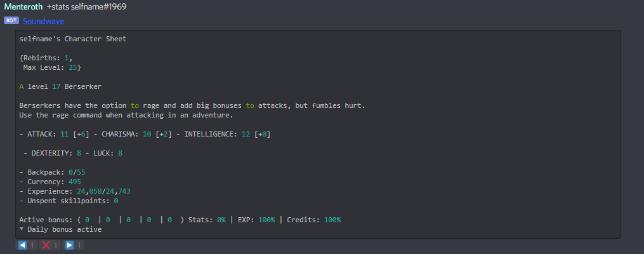Open the Soundwave bot profile
The height and width of the screenshot is (254, 644).
pos(43,21)
